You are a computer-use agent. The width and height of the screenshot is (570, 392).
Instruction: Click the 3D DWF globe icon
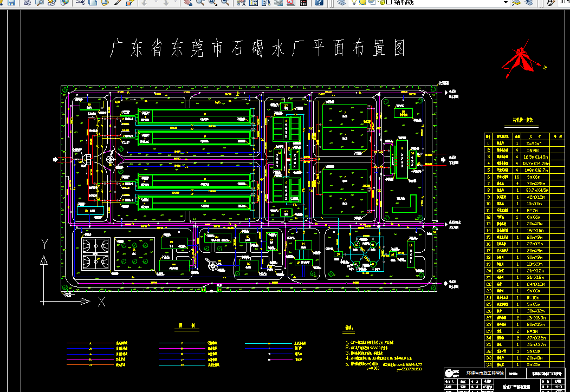pos(64,2)
